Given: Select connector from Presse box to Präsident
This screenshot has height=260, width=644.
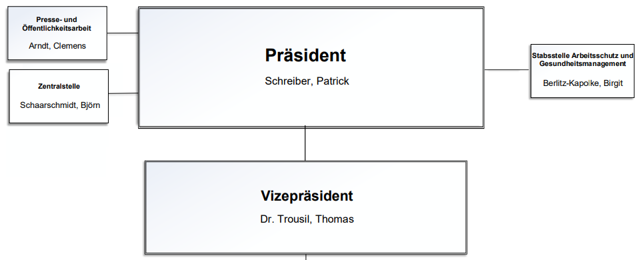Looking at the screenshot, I should coord(123,33).
